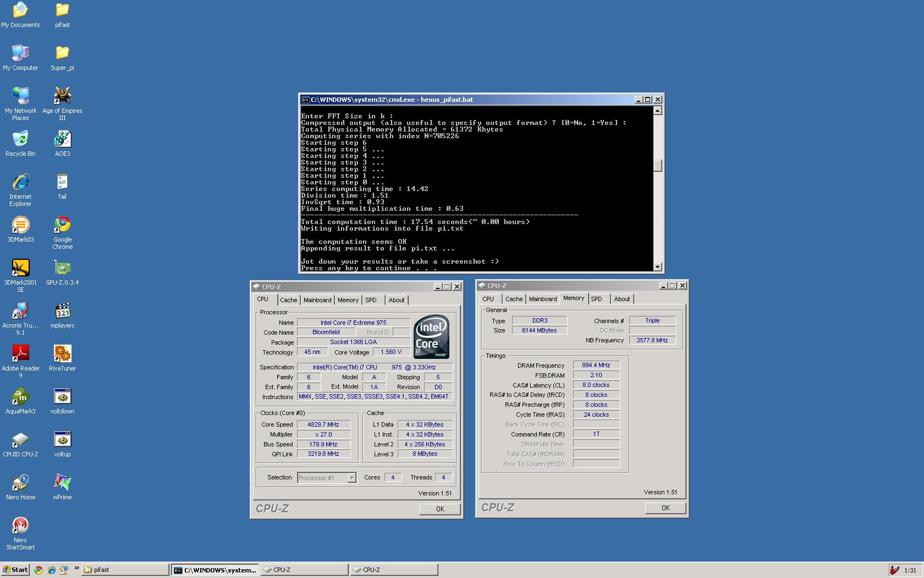Open the Recycle Bin icon

(20, 143)
